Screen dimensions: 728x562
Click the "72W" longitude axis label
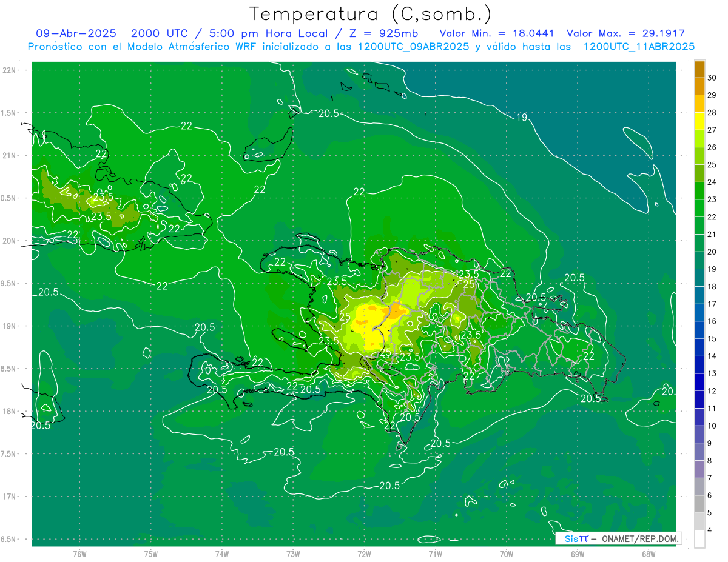pos(364,554)
